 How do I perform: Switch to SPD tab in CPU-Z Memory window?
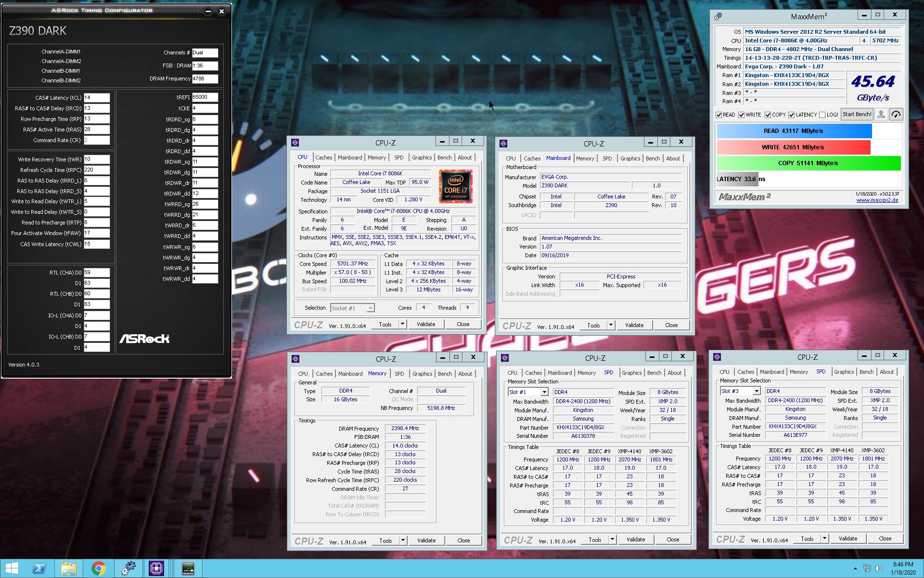point(399,374)
